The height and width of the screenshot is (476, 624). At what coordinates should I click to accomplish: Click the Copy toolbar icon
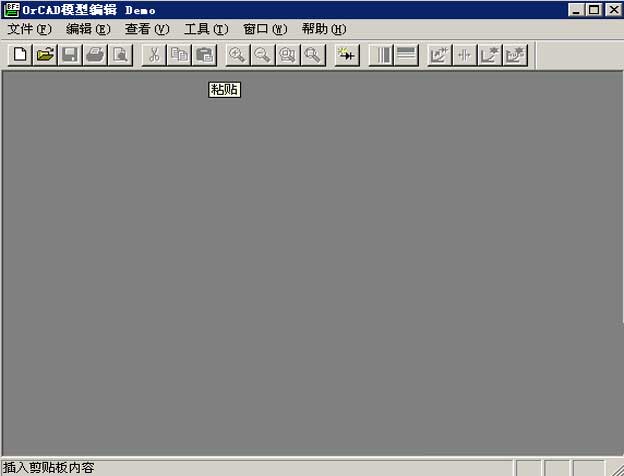coord(179,55)
